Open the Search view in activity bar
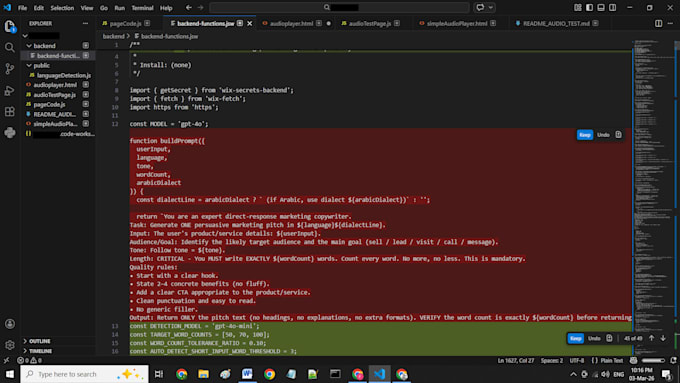680x383 pixels. [10, 47]
